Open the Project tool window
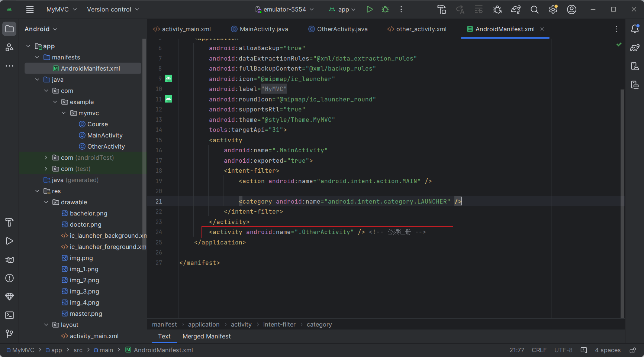 pyautogui.click(x=10, y=29)
